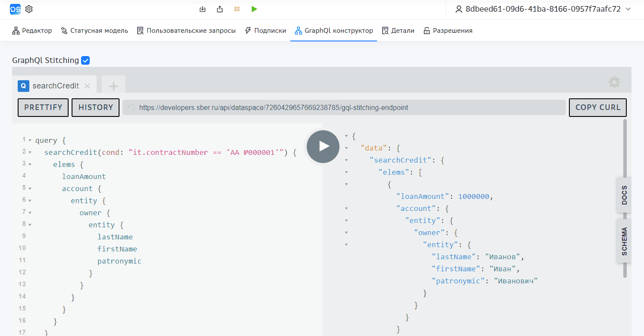Click the download/import icon in top toolbar
This screenshot has width=644, height=336.
[x=202, y=9]
